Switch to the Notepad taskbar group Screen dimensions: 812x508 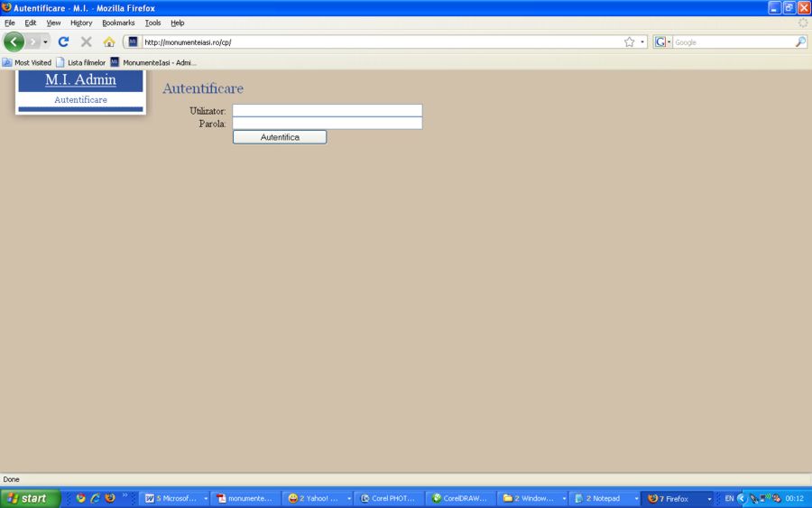point(603,498)
